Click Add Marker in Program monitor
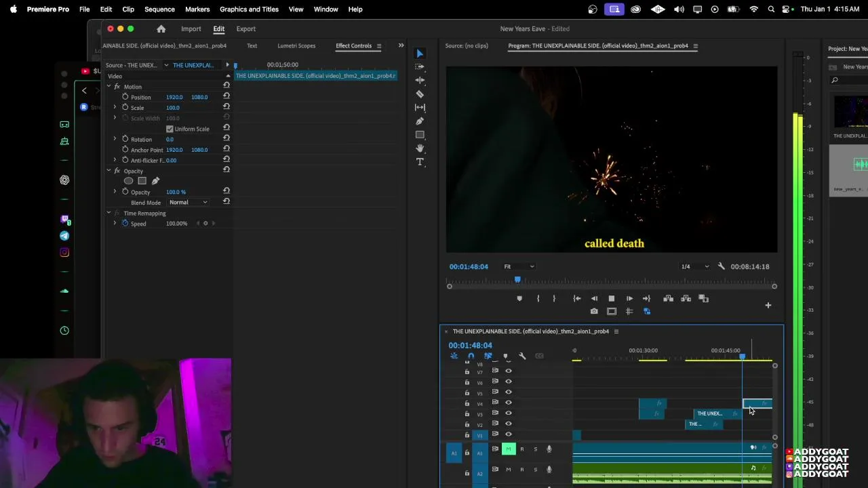 coord(519,298)
